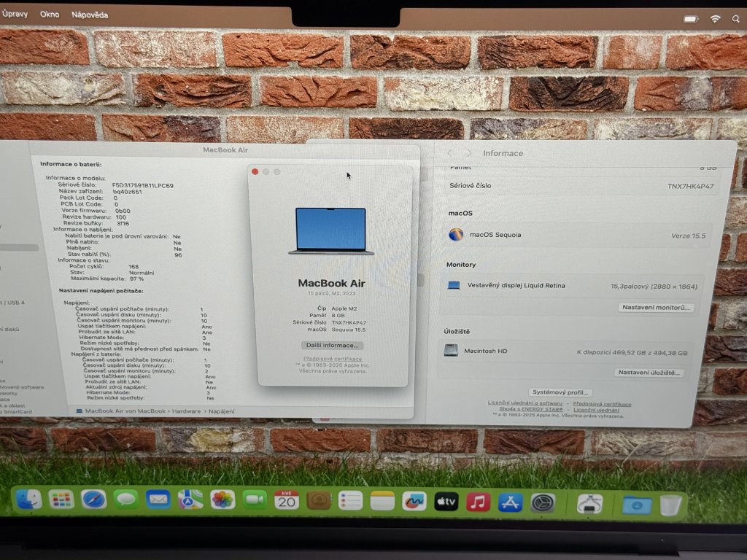Click the 'Počet cyklů' value 168
The image size is (747, 560).
pyautogui.click(x=133, y=267)
